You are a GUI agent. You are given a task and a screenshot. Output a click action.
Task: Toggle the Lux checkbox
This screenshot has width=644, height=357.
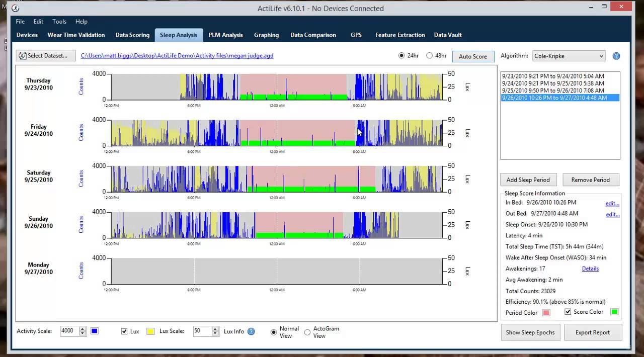point(124,331)
